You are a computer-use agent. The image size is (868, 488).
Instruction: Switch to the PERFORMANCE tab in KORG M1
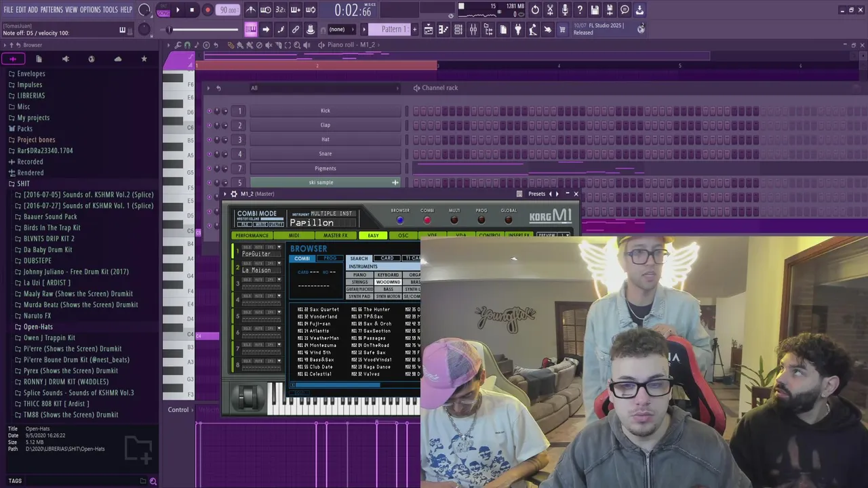252,235
